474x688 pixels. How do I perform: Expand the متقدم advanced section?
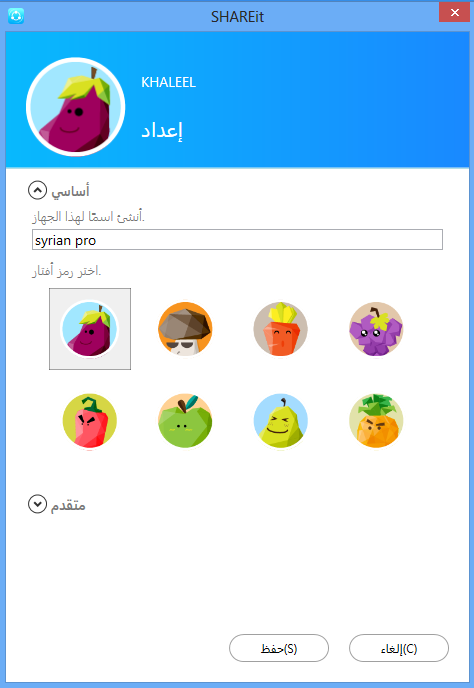(x=37, y=504)
